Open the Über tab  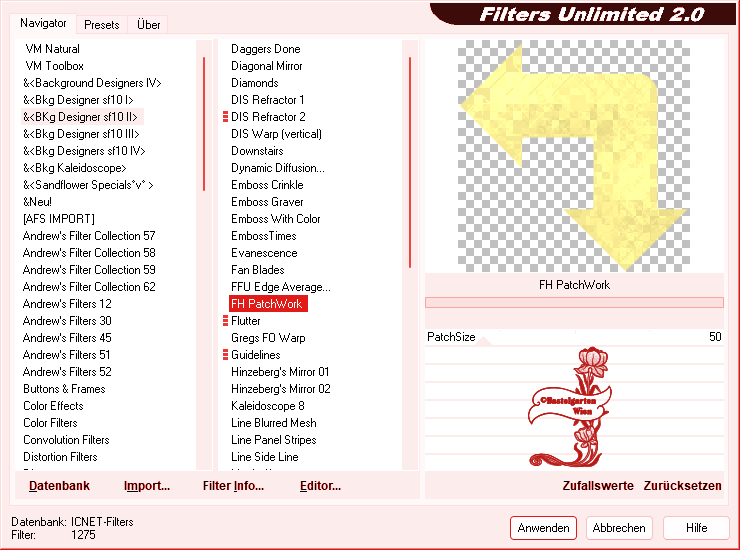pyautogui.click(x=148, y=24)
